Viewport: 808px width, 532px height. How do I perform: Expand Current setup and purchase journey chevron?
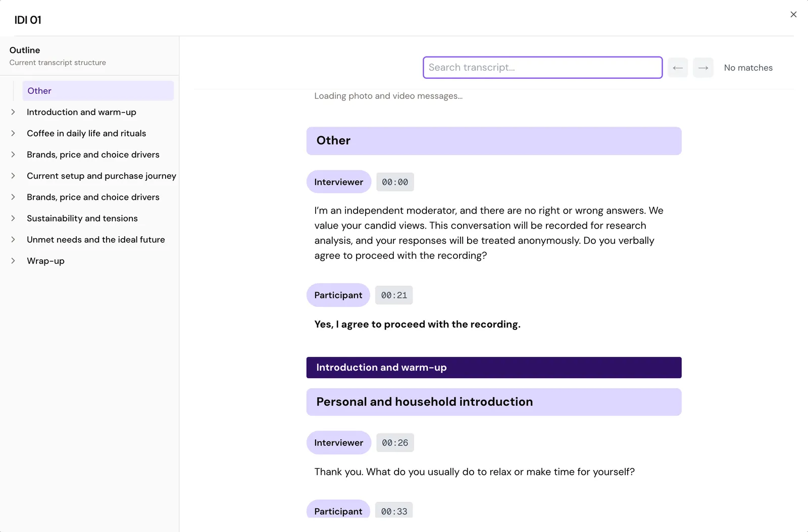click(x=13, y=176)
